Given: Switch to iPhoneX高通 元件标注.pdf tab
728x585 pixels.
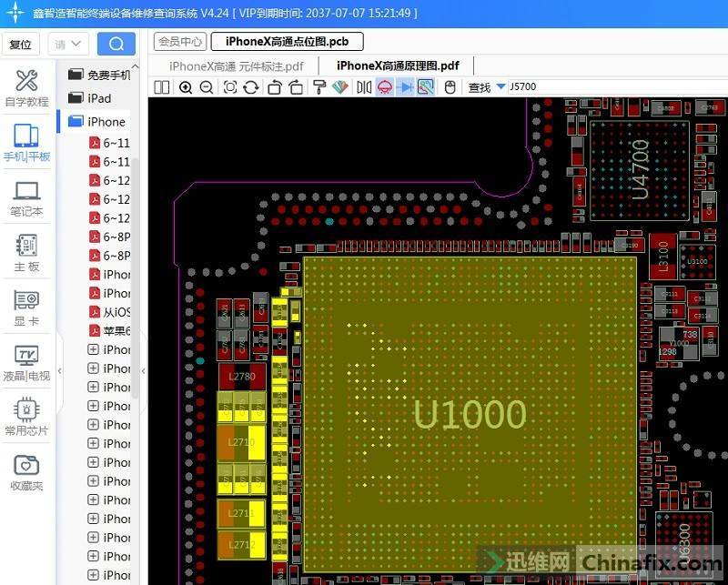Looking at the screenshot, I should (236, 66).
